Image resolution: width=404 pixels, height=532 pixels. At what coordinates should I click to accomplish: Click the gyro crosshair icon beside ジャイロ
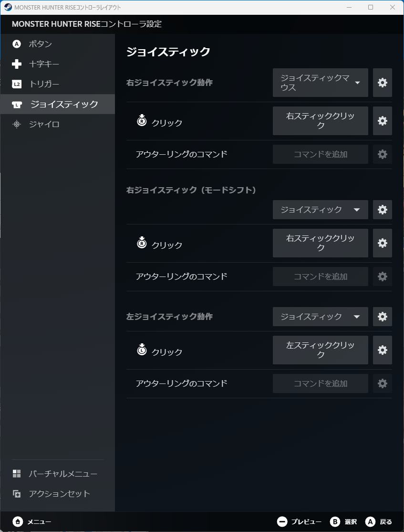coord(17,124)
